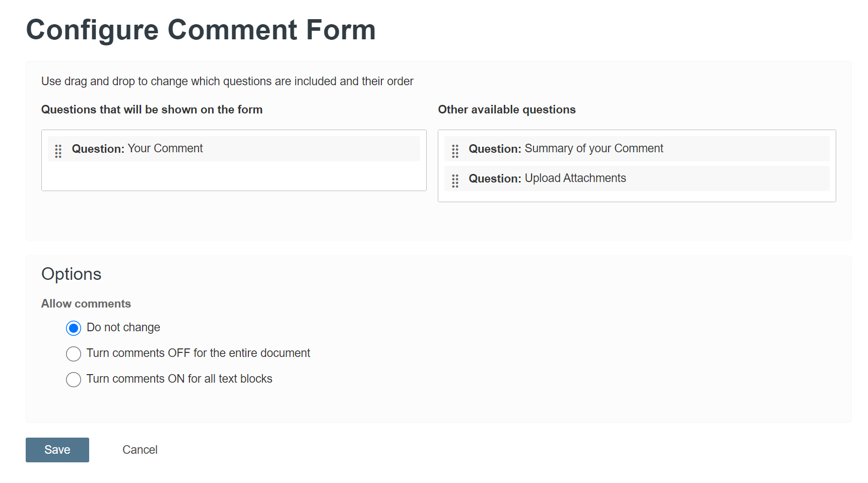Click the Save button

point(57,450)
